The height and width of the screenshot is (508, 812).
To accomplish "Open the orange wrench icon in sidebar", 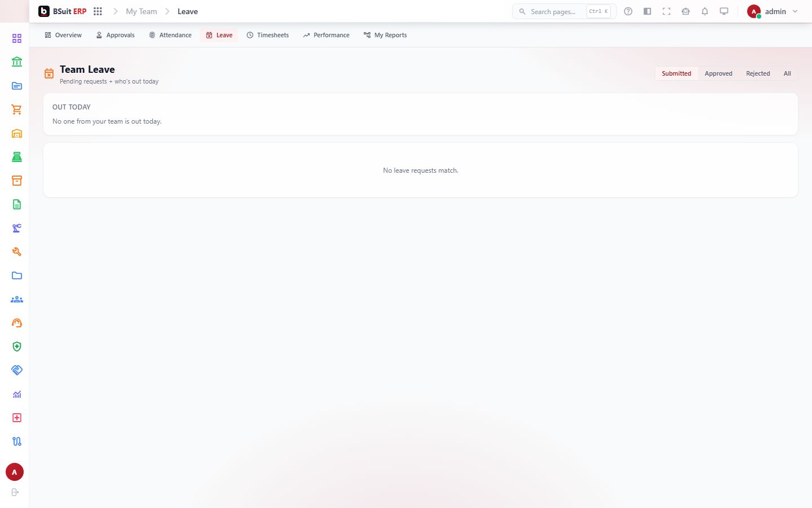I will [17, 252].
